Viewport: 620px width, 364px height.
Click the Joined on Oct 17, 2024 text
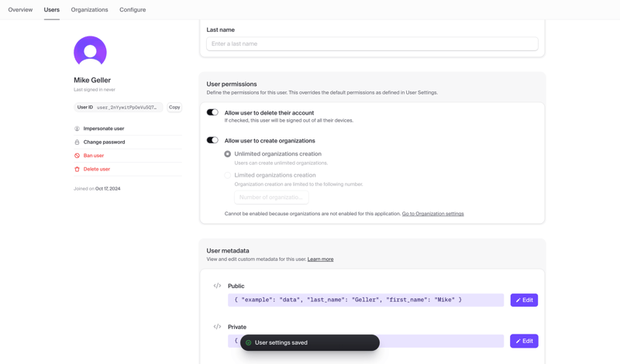pyautogui.click(x=97, y=188)
